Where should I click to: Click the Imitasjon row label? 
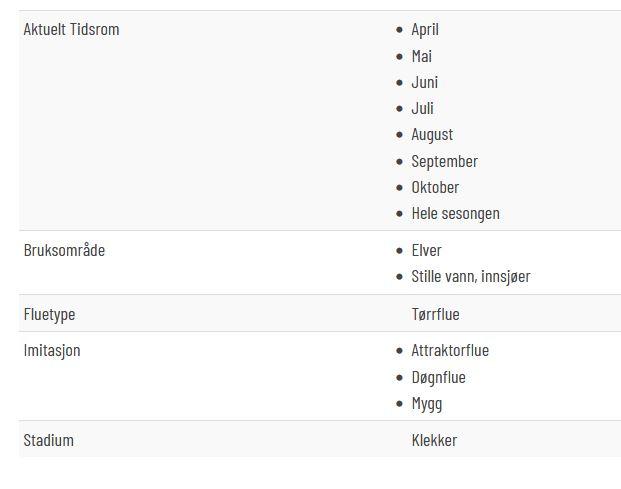[52, 351]
